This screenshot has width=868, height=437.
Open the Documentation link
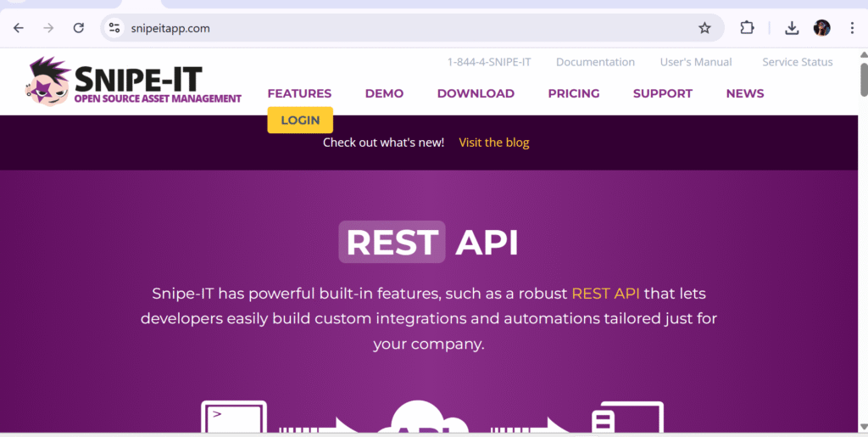tap(596, 62)
